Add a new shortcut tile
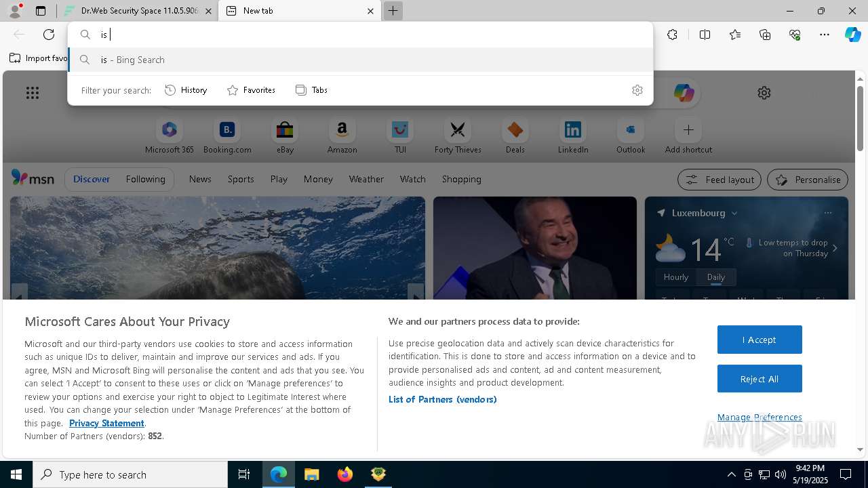The height and width of the screenshot is (488, 868). click(688, 136)
